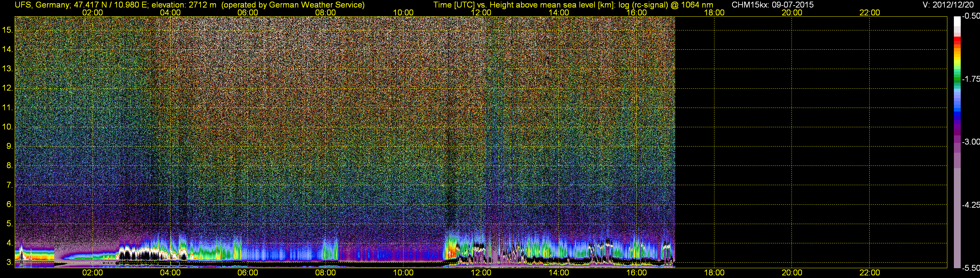Click the 02:00 label on the top time axis

point(92,12)
